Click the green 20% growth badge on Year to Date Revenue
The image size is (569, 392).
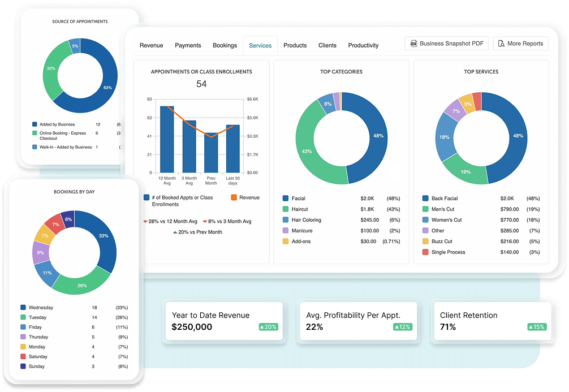tap(268, 326)
